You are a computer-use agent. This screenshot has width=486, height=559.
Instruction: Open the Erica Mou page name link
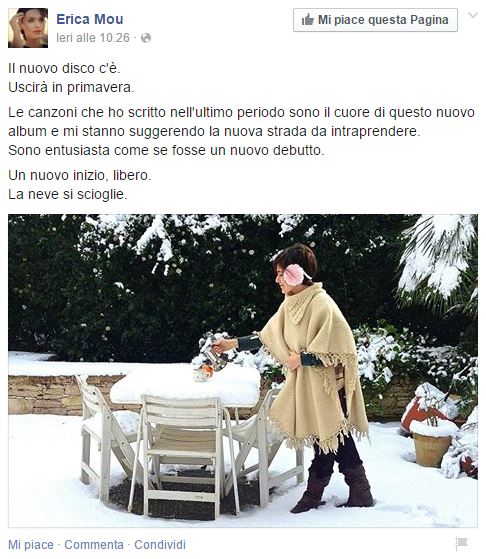click(x=90, y=19)
